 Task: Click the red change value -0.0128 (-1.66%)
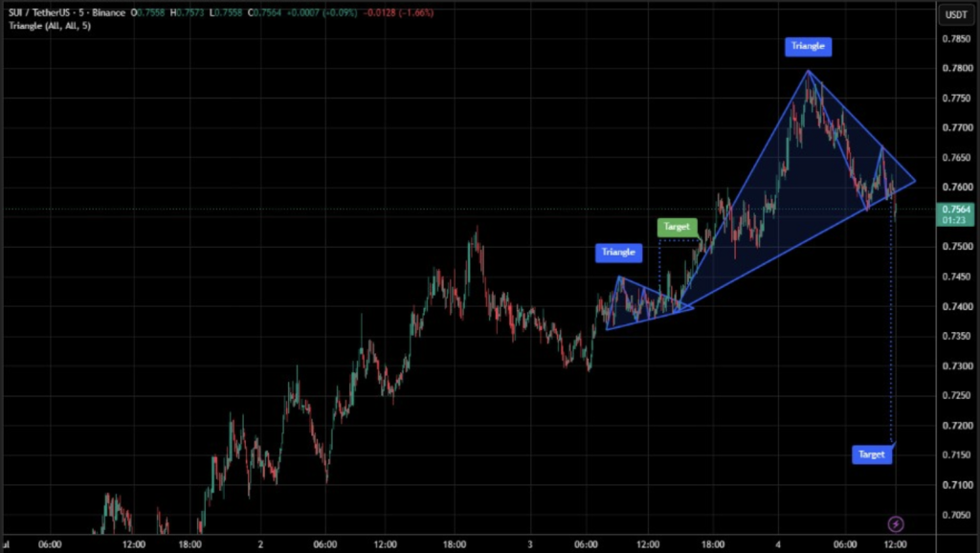[x=398, y=12]
